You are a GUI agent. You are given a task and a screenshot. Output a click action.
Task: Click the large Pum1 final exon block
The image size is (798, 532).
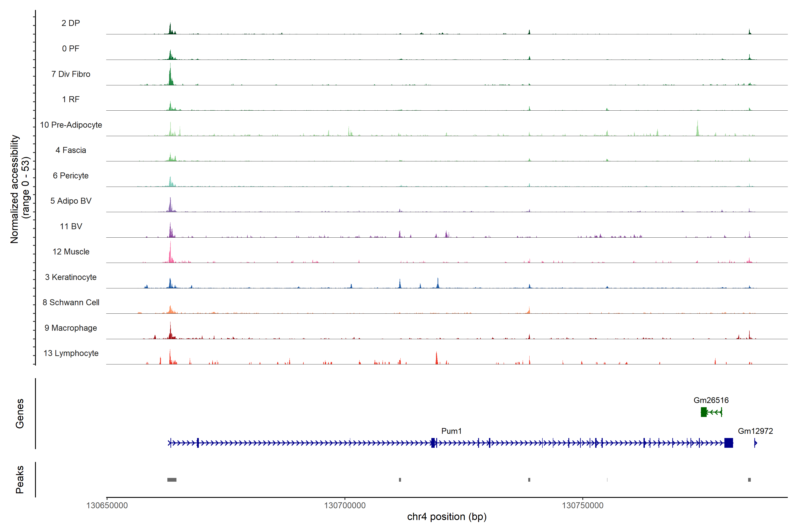click(x=728, y=443)
